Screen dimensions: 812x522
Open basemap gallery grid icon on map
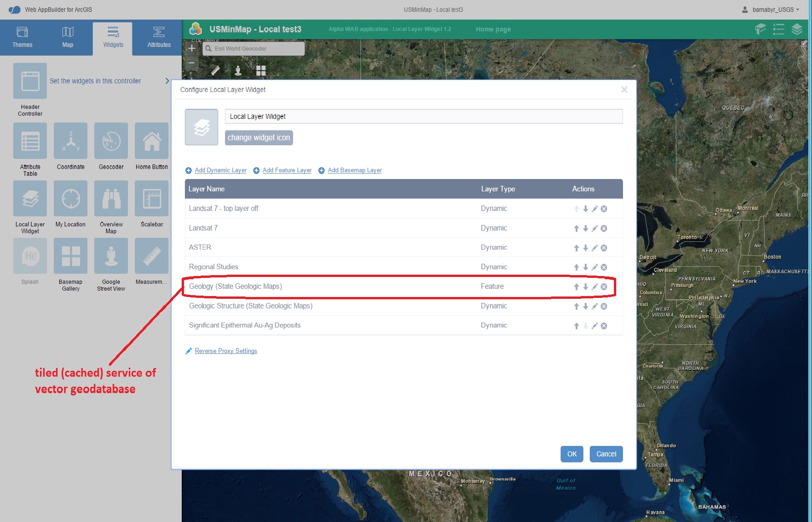[261, 70]
